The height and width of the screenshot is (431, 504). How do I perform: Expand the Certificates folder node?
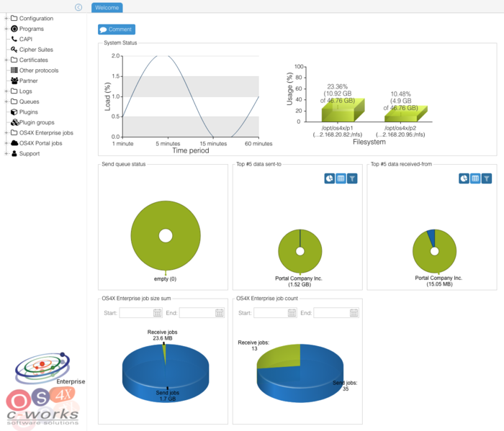point(6,60)
